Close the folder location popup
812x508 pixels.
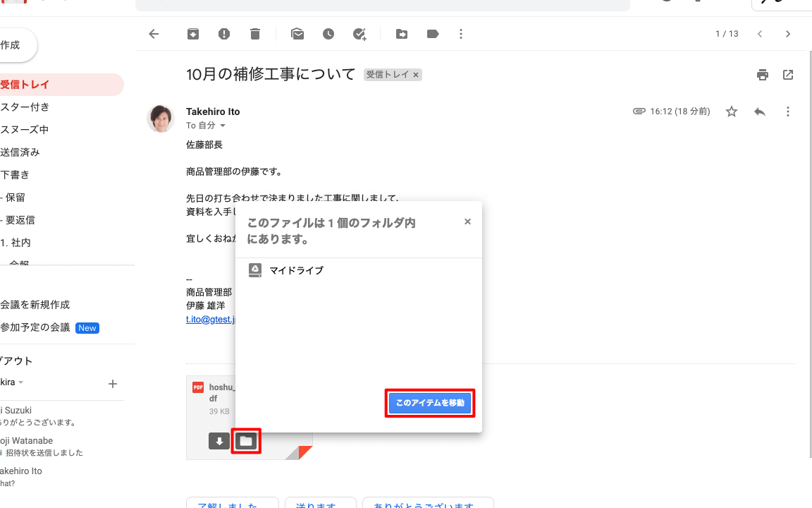(x=467, y=222)
